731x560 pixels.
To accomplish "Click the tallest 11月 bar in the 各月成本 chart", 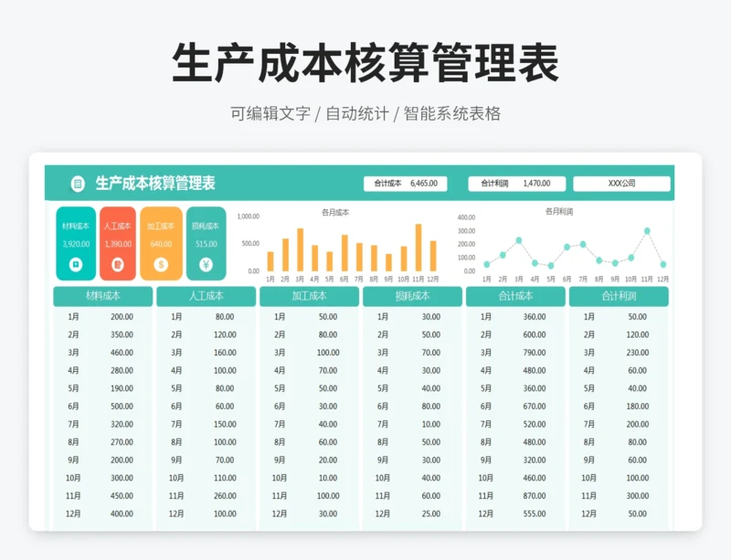I will [x=418, y=248].
